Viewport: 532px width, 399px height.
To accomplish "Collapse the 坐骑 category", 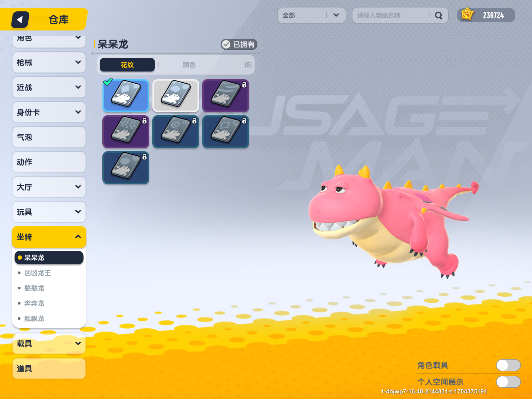I will tap(49, 237).
